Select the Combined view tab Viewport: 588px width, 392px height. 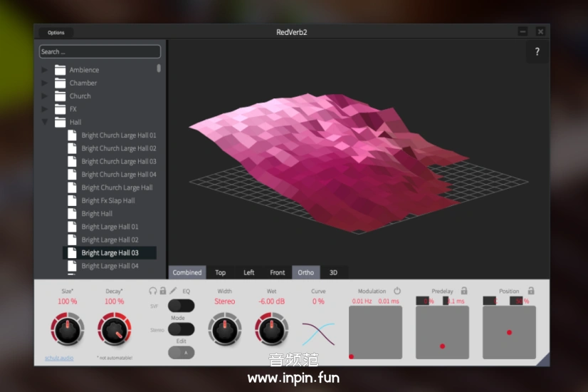187,272
